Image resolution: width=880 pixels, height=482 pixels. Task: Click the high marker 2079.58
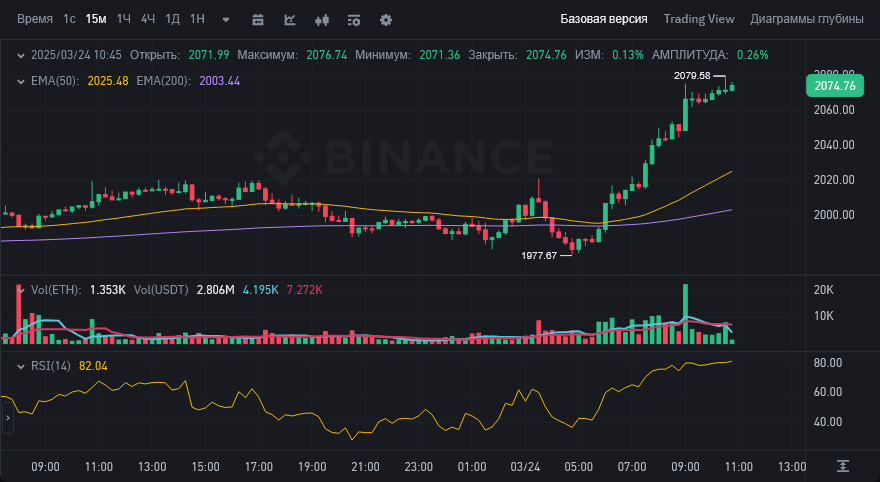[x=692, y=76]
